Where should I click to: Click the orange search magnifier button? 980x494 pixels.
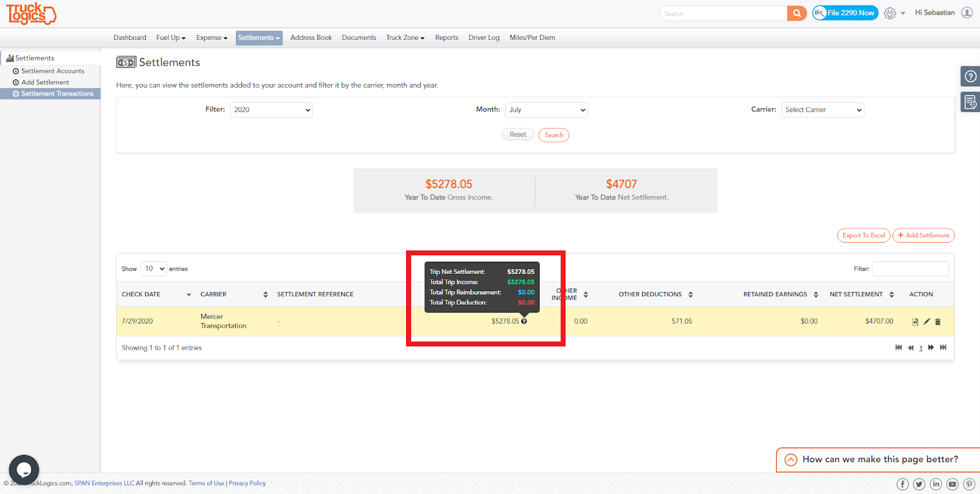(x=797, y=13)
